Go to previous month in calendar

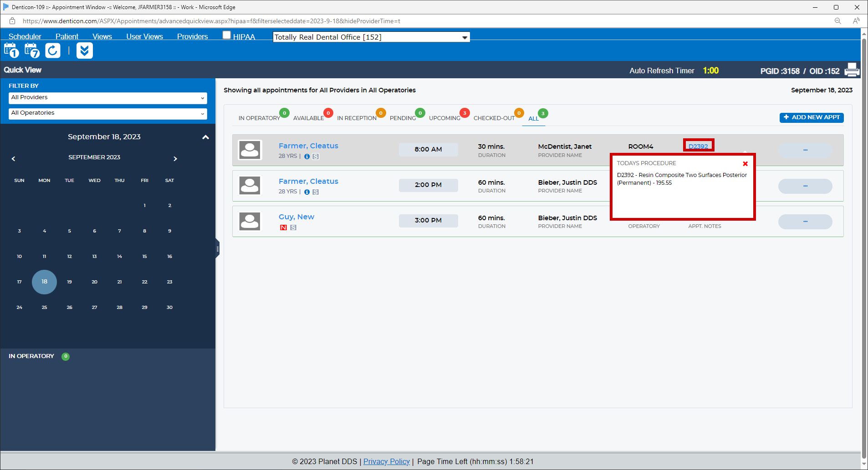pos(13,159)
